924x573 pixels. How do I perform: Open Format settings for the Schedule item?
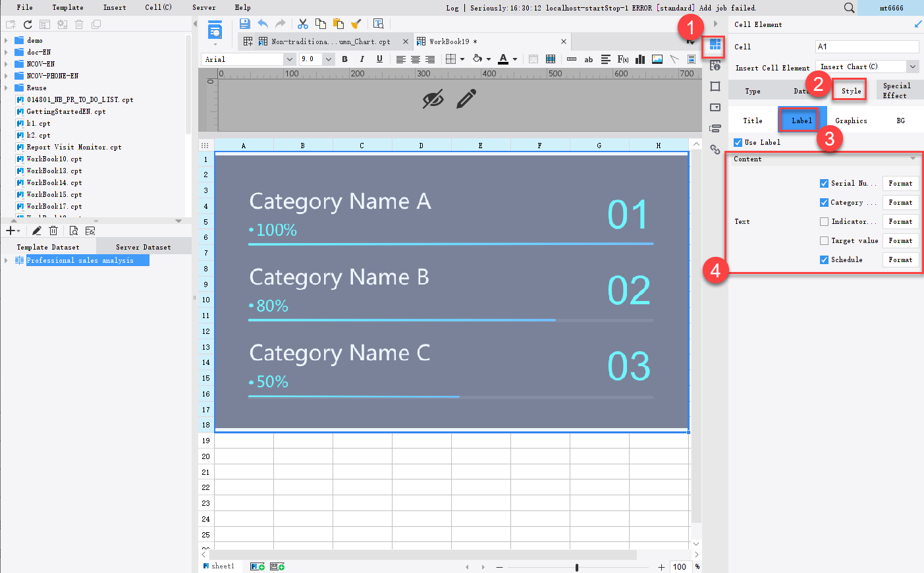[900, 259]
